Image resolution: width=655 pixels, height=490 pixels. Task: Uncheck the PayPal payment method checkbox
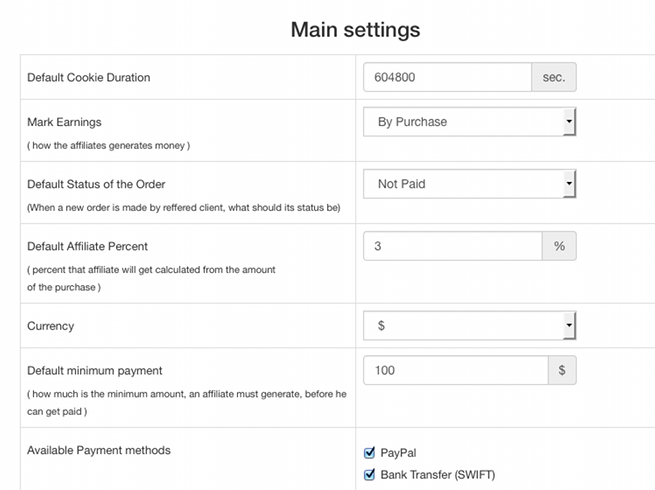[369, 452]
